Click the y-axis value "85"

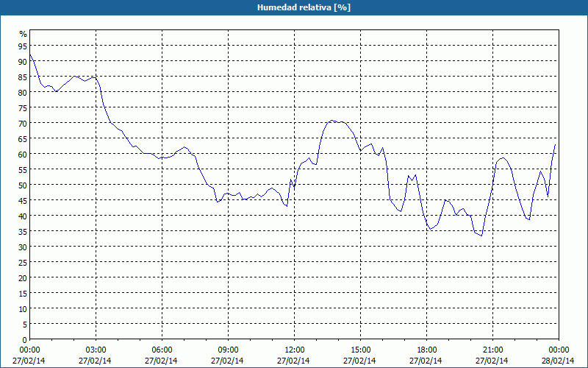(23, 77)
